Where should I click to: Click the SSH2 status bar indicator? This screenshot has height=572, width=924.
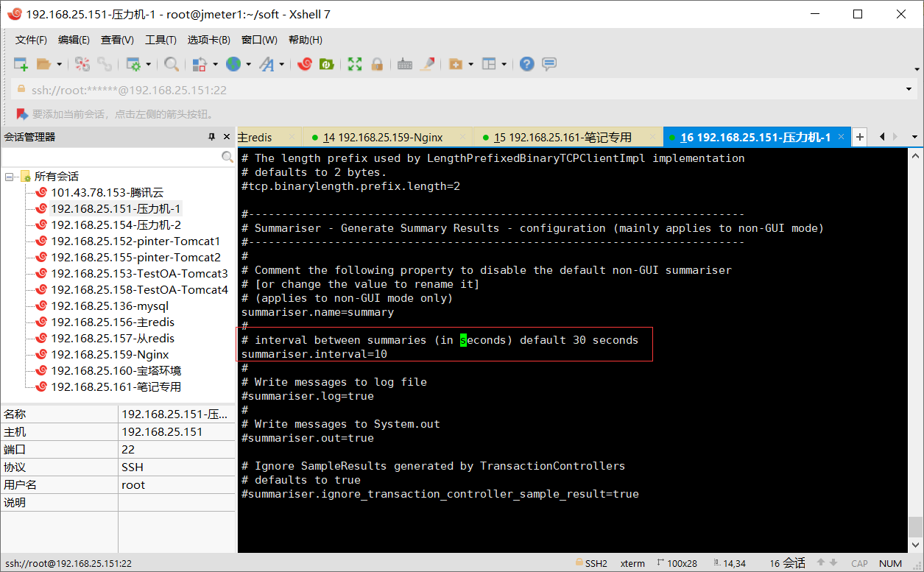click(590, 563)
